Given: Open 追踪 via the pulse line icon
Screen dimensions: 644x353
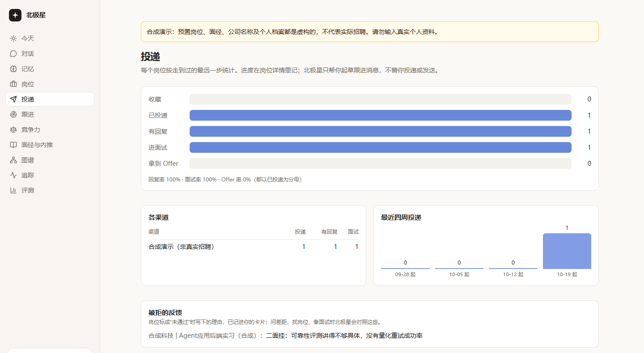Looking at the screenshot, I should click(x=13, y=175).
